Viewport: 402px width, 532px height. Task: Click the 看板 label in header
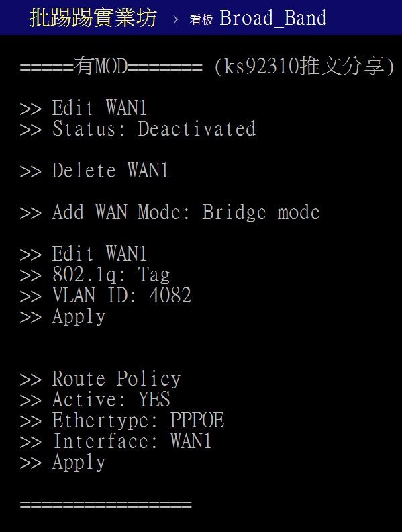tap(201, 19)
